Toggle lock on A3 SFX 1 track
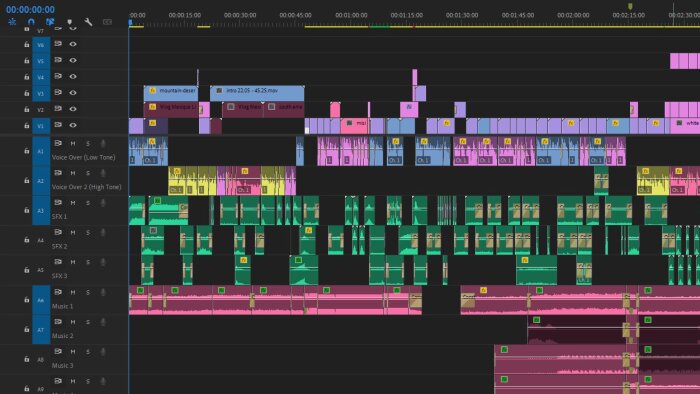Screen dimensions: 700x394 click(27, 210)
